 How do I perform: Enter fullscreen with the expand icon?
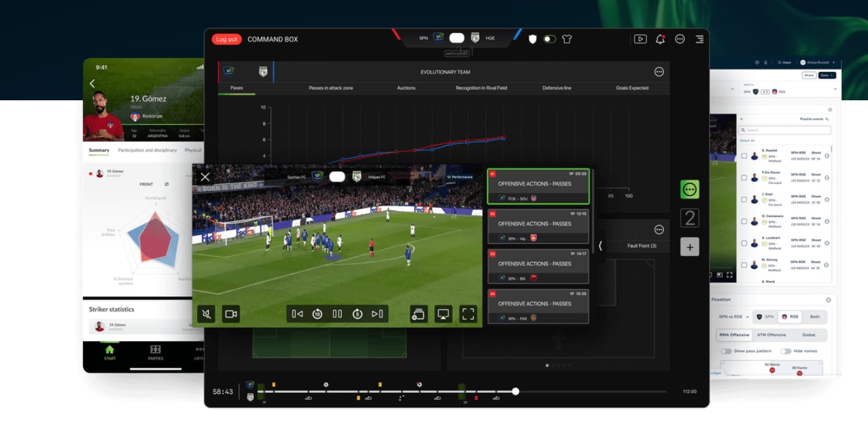click(468, 314)
